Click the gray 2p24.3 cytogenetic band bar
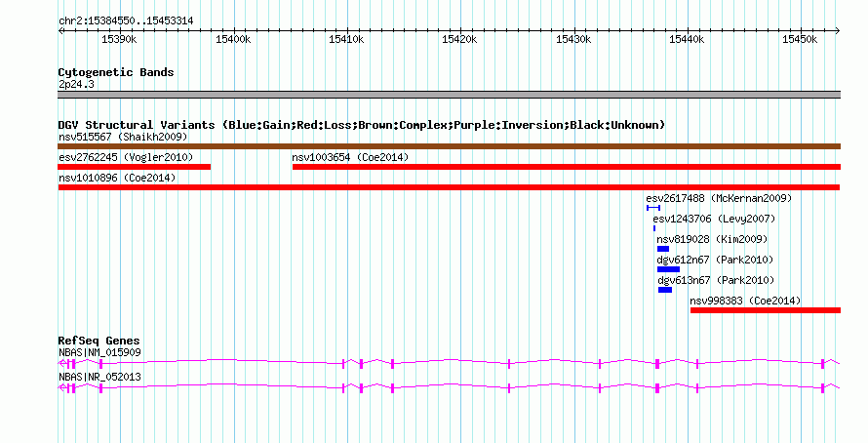Image resolution: width=868 pixels, height=443 pixels. coord(449,95)
